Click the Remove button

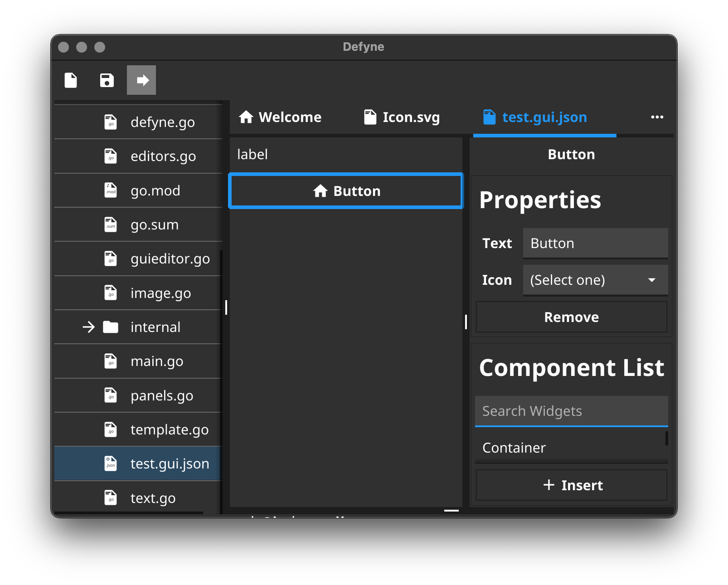coord(571,317)
